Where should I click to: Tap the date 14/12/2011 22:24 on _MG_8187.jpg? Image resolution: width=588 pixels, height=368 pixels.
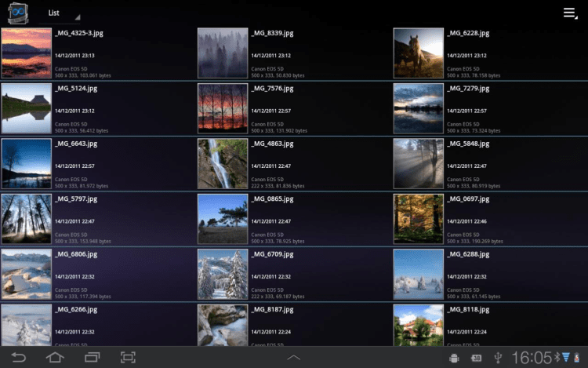tap(270, 332)
